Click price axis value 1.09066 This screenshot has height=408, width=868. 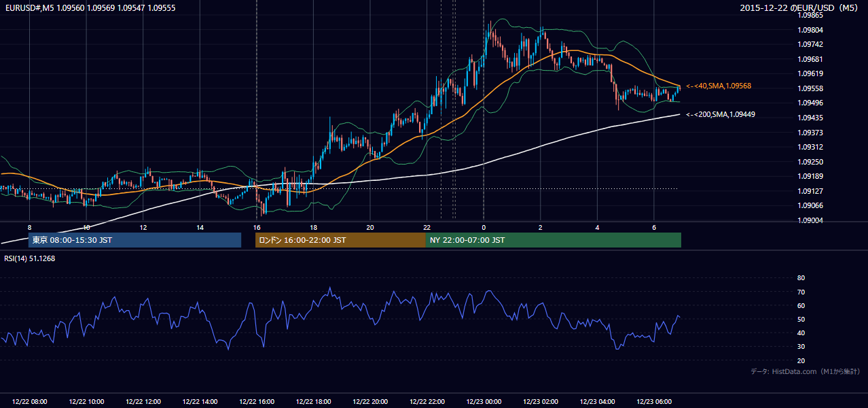[x=811, y=205]
